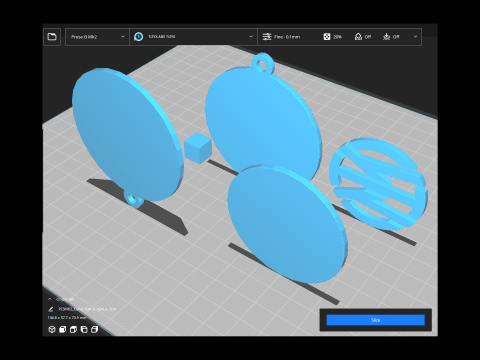Viewport: 480px width, 360px height.
Task: Expand the object list caret
Action: [50, 299]
